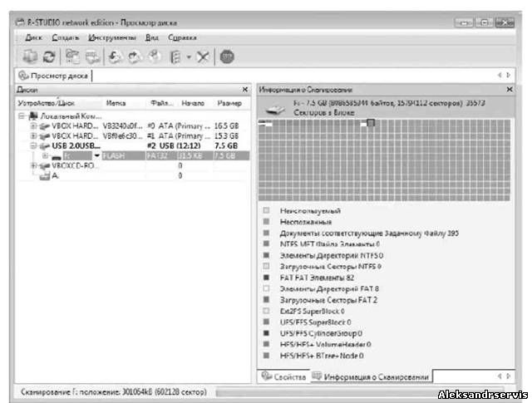Click the Локальный Ком... computer icon
This screenshot has height=403, width=532.
[x=33, y=116]
